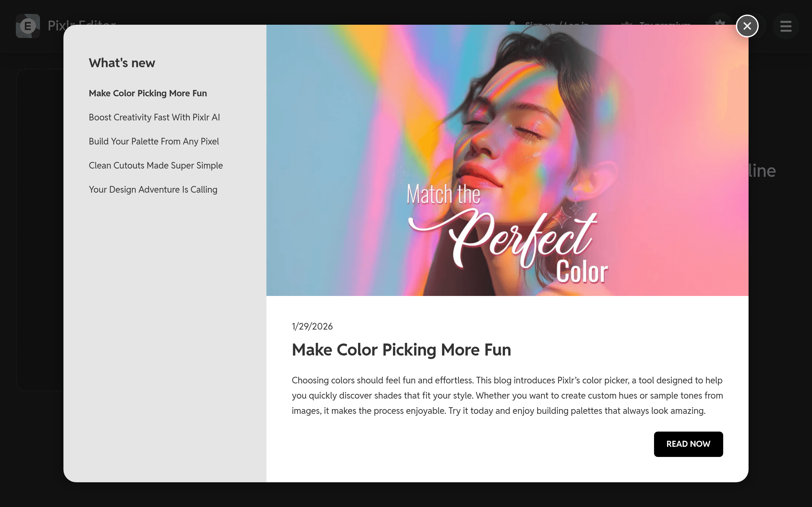Click the READ NOW button

click(688, 444)
